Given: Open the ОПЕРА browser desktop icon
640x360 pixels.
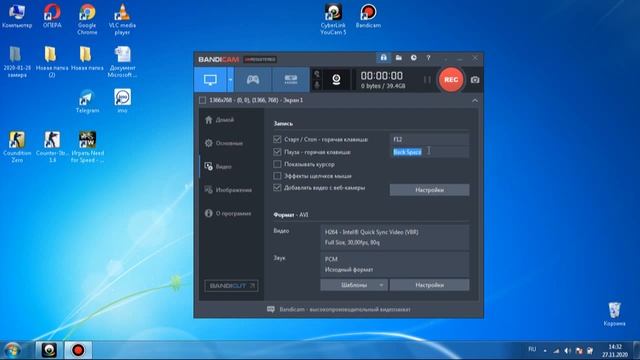Looking at the screenshot, I should (52, 16).
